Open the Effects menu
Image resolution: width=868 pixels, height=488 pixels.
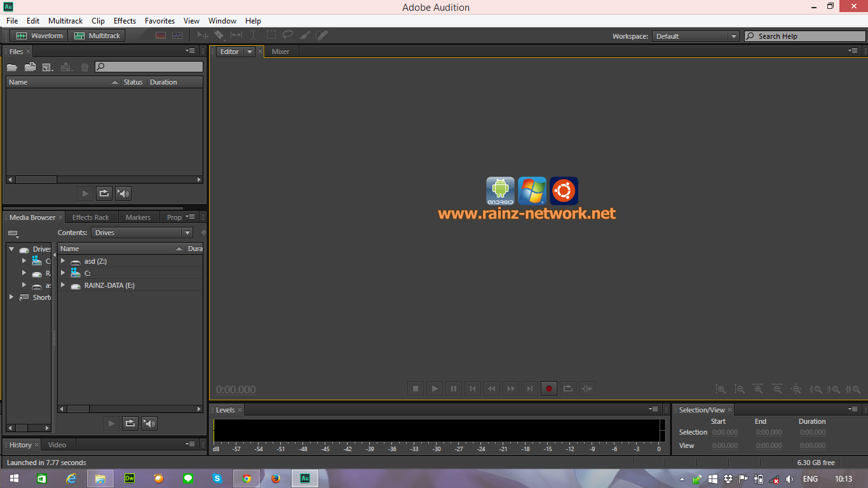tap(125, 21)
